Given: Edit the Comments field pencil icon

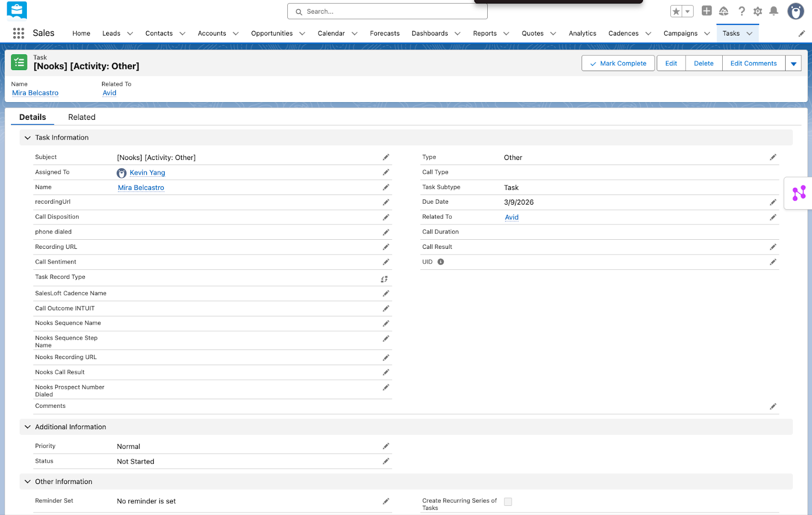Looking at the screenshot, I should click(773, 406).
